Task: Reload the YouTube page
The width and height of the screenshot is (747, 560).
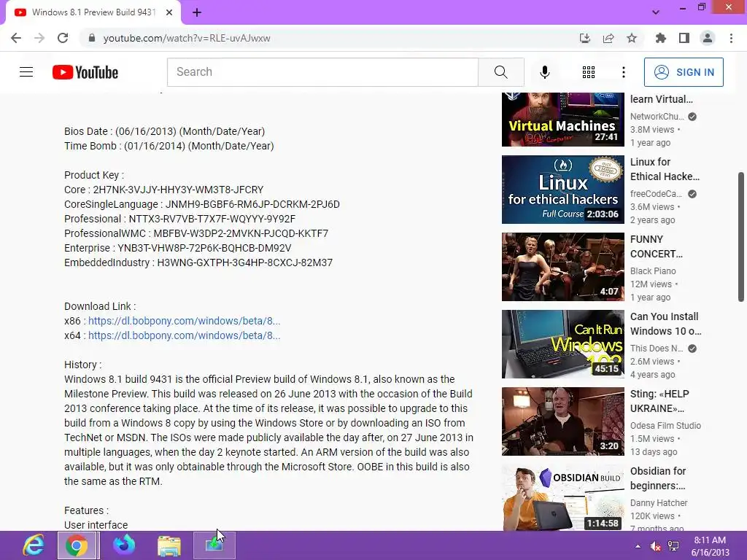Action: [x=63, y=38]
